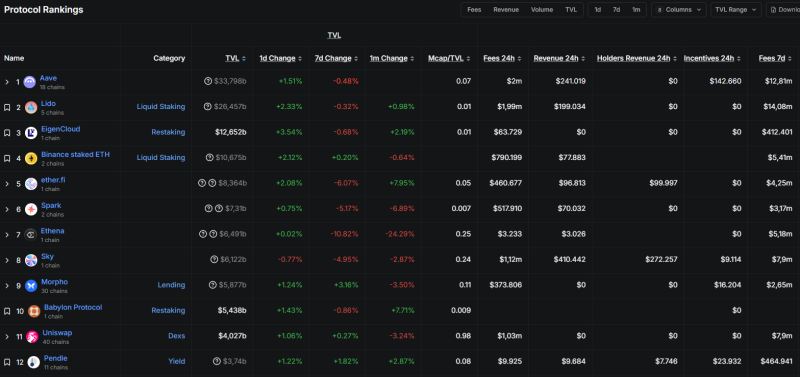Click the Babylon Protocol orange logo icon

(34, 311)
